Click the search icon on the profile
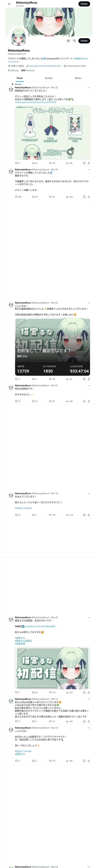Viewport: 98px width, 868px height. coord(75,41)
